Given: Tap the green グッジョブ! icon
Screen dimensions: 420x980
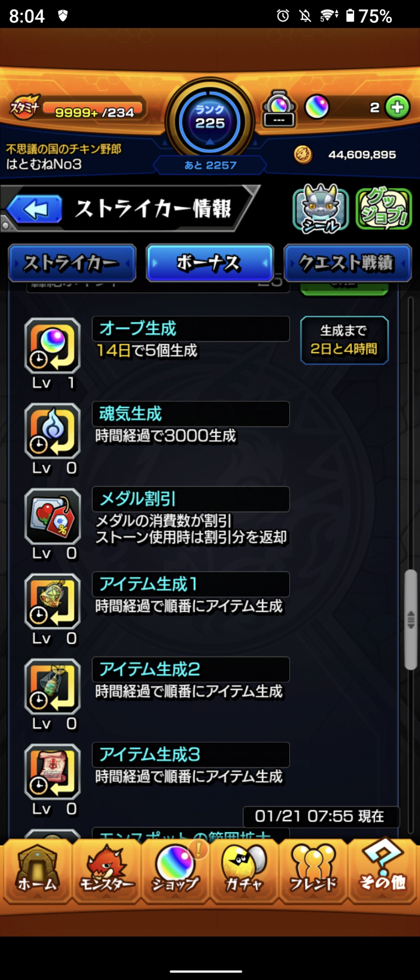Looking at the screenshot, I should [383, 209].
